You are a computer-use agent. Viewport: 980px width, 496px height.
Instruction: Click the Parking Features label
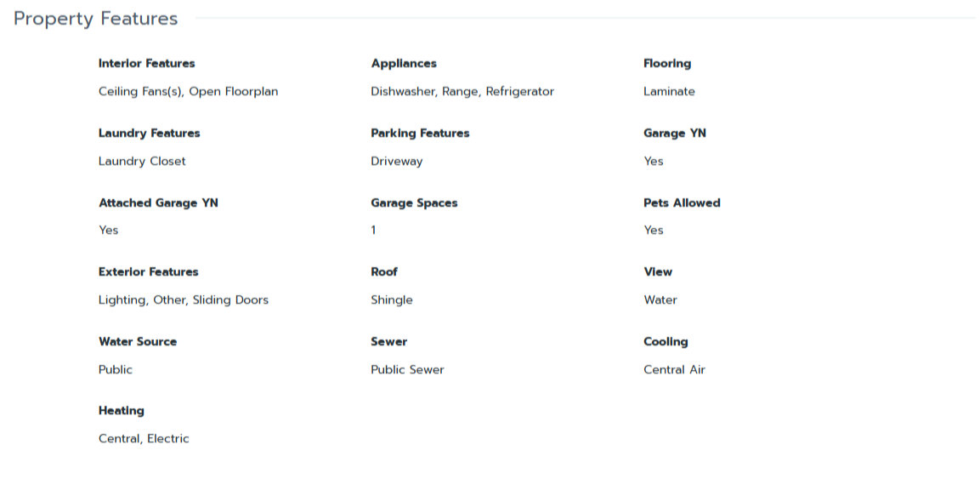[x=420, y=134]
